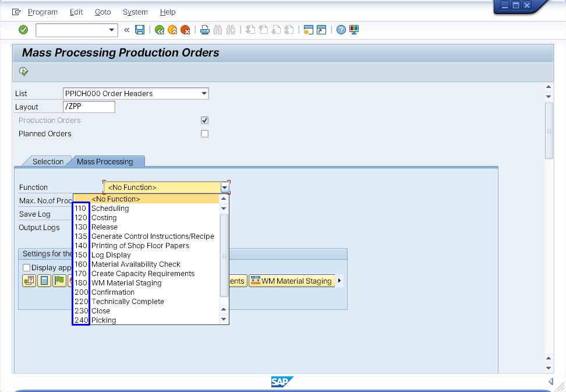Switch to the Selection tab
Screen dimensions: 566x392
click(x=48, y=161)
